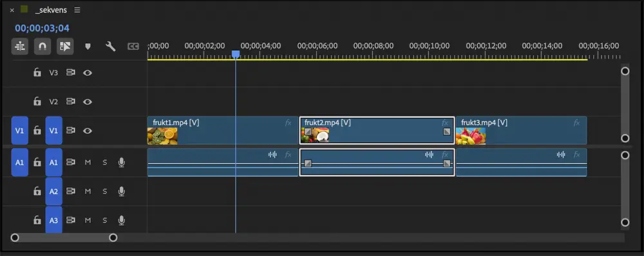Close the _sekvens sequence tab
Viewport: 644px width, 256px height.
(12, 11)
